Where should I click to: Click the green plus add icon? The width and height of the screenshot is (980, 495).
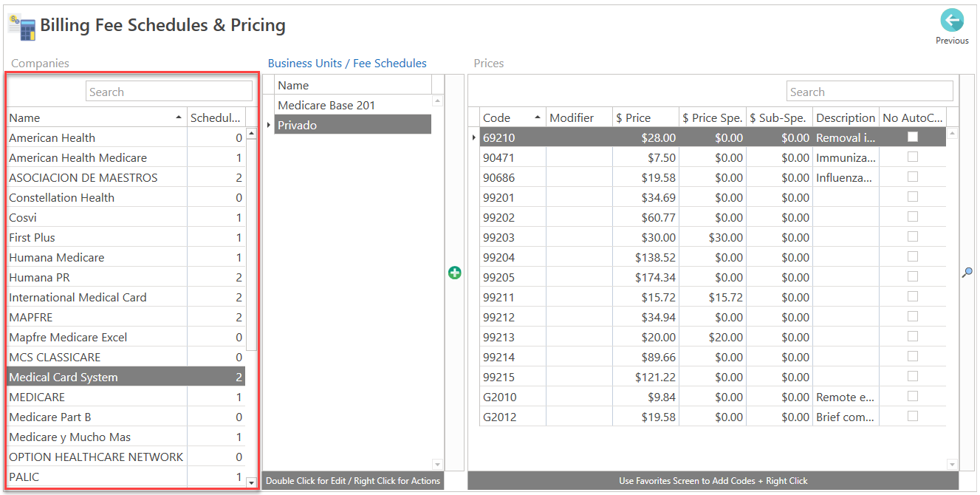455,273
